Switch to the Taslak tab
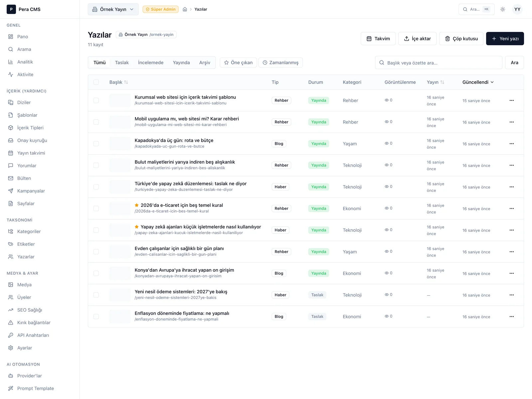 [x=122, y=63]
